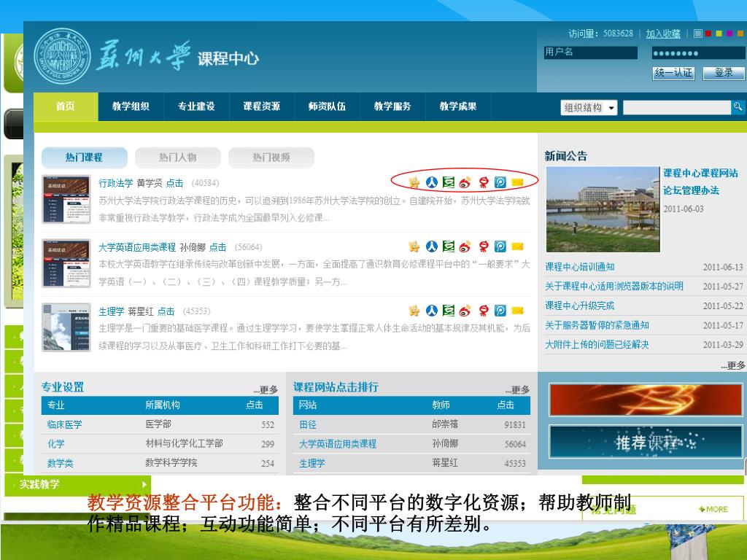747x560 pixels.
Task: Email the 行政法学 course via envelope icon
Action: tap(517, 182)
